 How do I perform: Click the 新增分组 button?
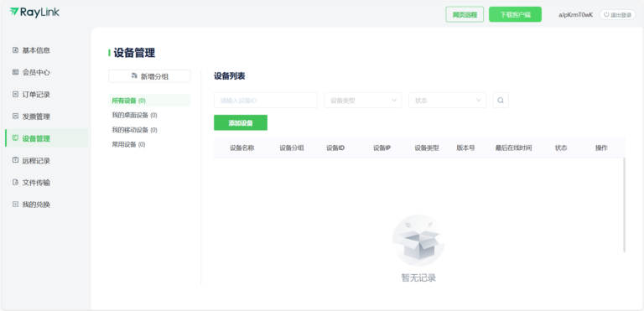pos(149,76)
